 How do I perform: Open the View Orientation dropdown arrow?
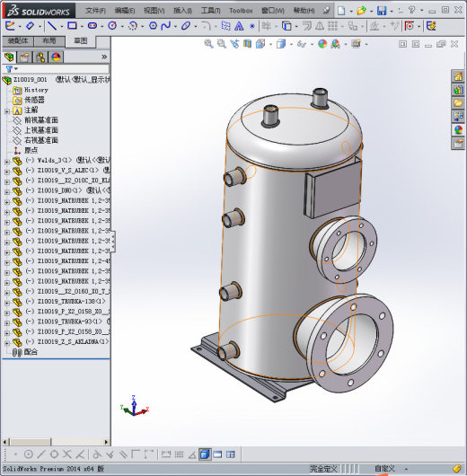[x=270, y=45]
